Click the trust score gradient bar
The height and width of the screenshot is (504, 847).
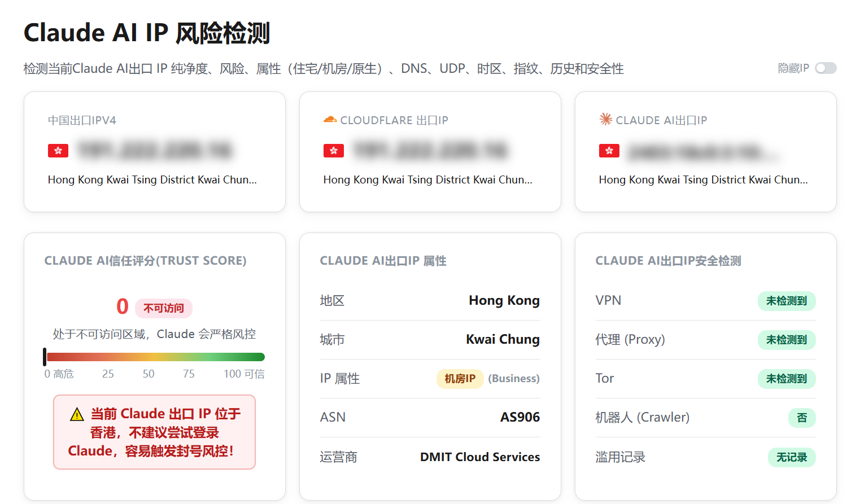(x=155, y=357)
